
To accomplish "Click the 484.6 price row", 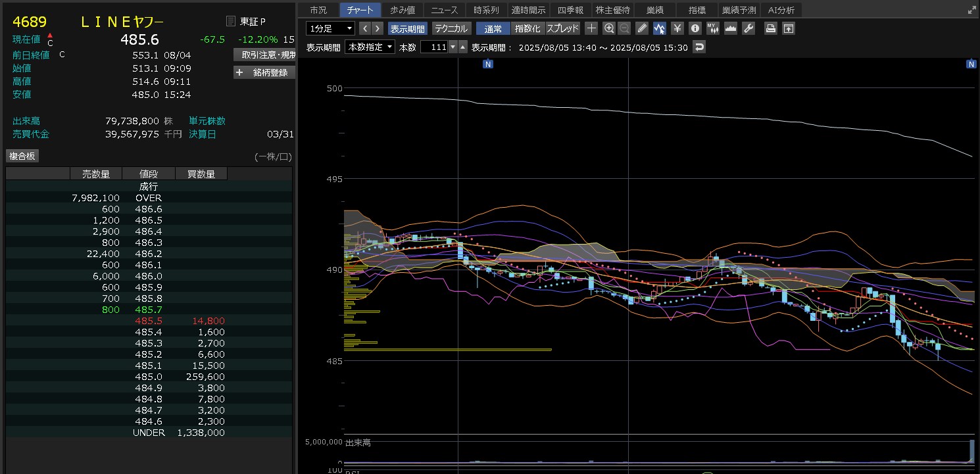I will [149, 421].
